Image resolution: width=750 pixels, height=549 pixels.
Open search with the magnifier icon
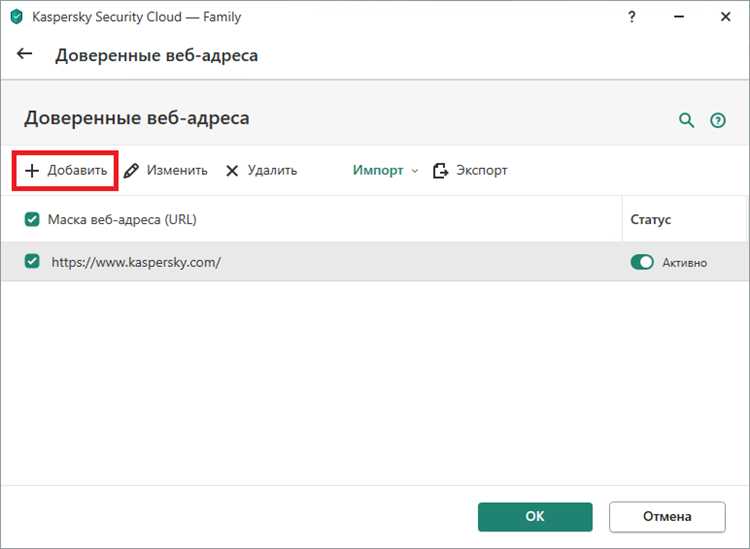[686, 120]
